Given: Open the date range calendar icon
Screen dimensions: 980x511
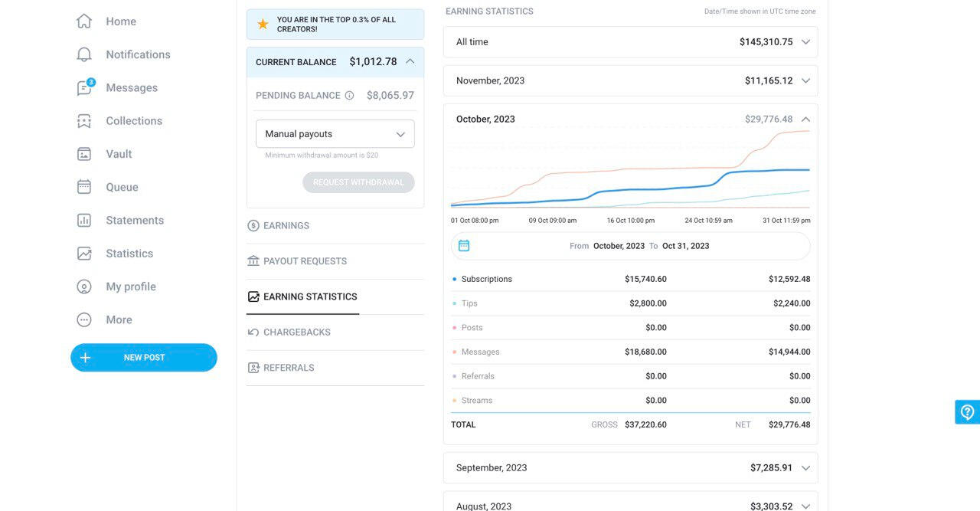Looking at the screenshot, I should [x=464, y=246].
